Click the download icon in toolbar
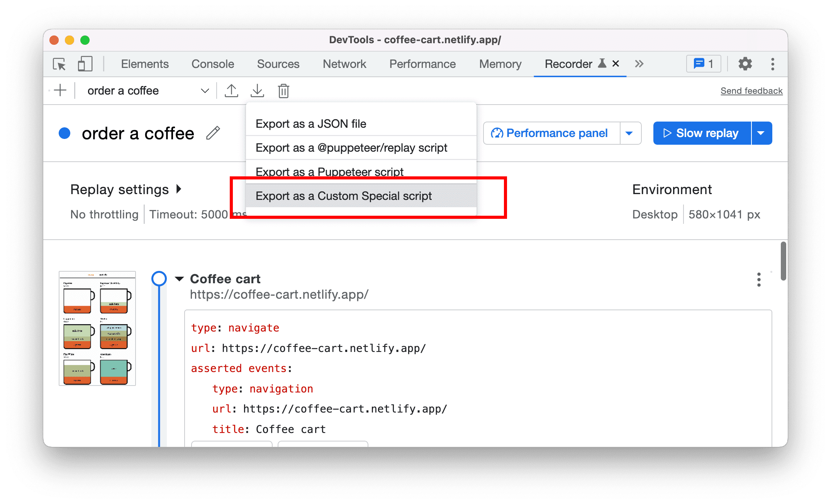831x504 pixels. [257, 90]
